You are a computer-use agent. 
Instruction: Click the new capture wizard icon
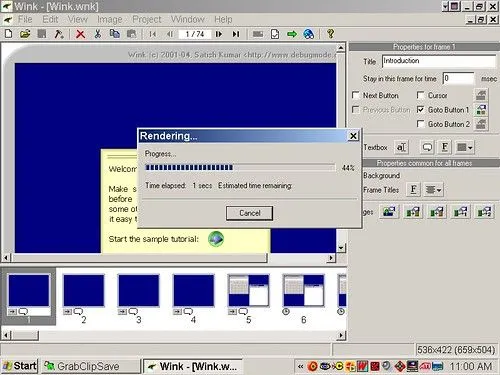coord(59,34)
